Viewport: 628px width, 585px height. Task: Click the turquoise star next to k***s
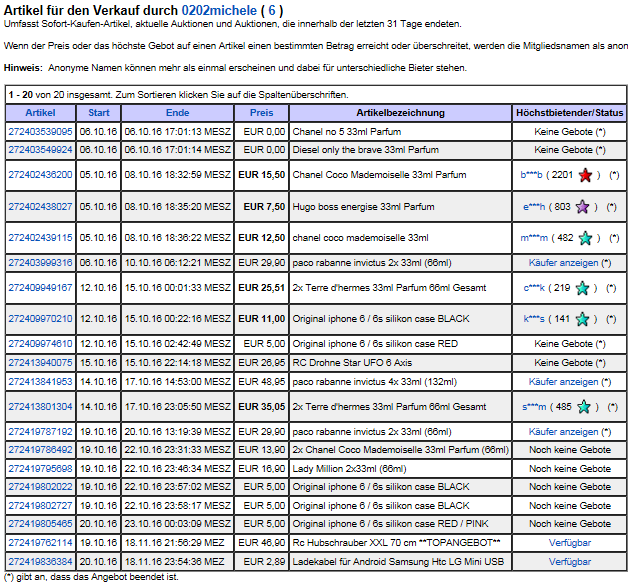[582, 319]
